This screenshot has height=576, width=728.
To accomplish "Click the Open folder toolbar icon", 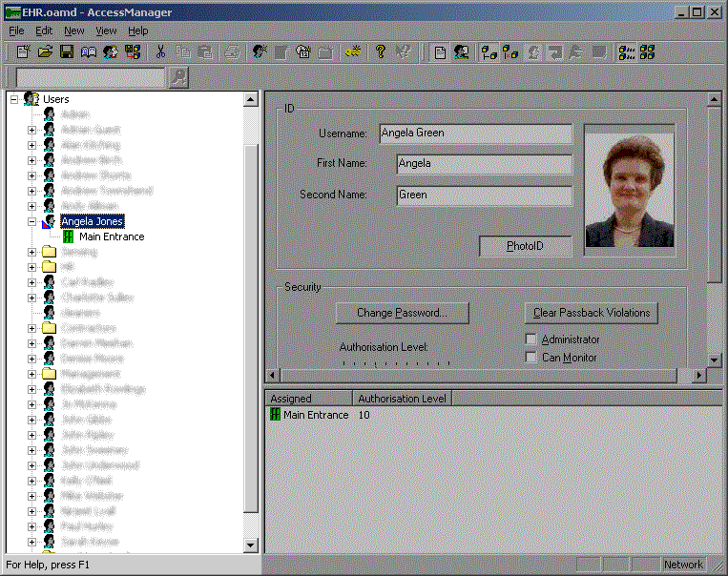I will (45, 52).
